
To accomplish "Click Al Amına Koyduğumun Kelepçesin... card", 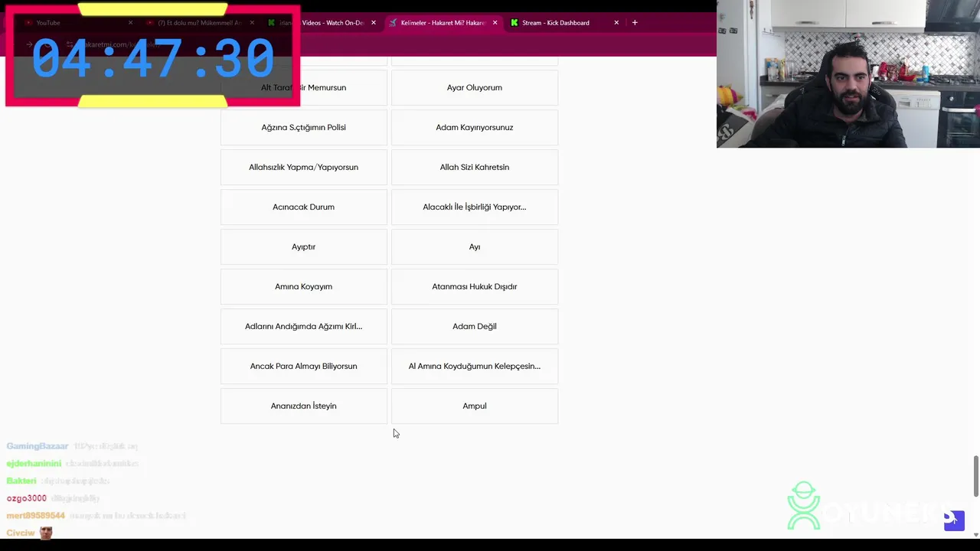I will pos(475,366).
